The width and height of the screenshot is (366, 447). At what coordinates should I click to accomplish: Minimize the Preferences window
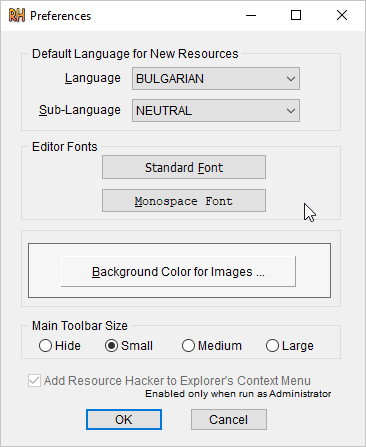click(251, 15)
